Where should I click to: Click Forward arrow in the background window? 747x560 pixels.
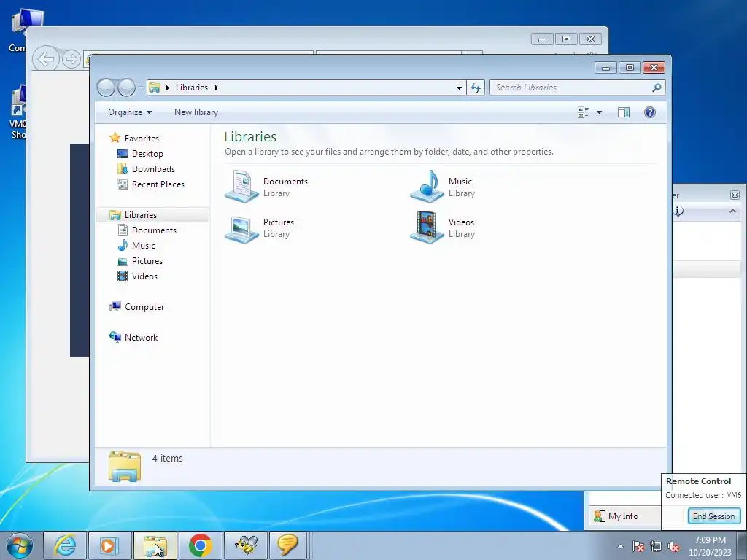[x=71, y=59]
